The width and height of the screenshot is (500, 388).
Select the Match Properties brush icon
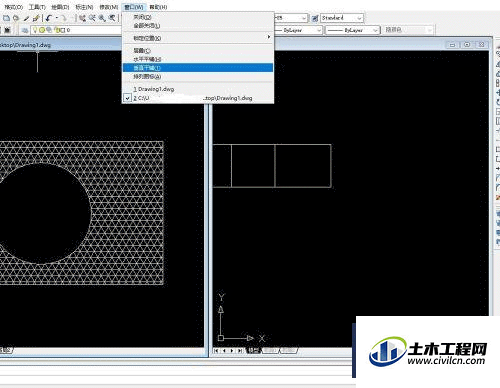[36, 18]
